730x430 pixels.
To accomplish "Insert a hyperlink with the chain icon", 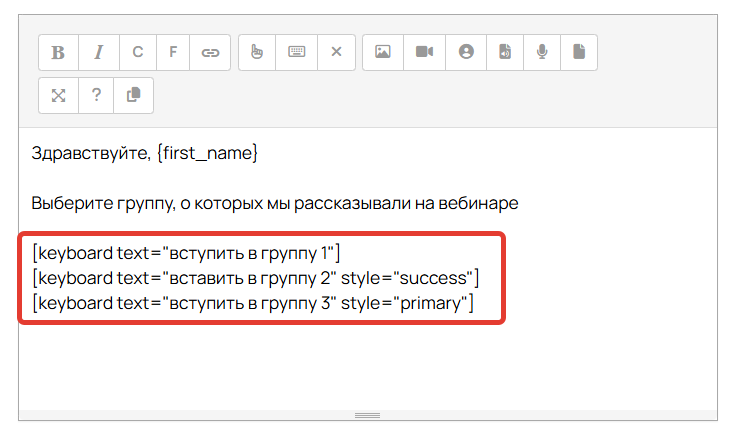I will [210, 52].
